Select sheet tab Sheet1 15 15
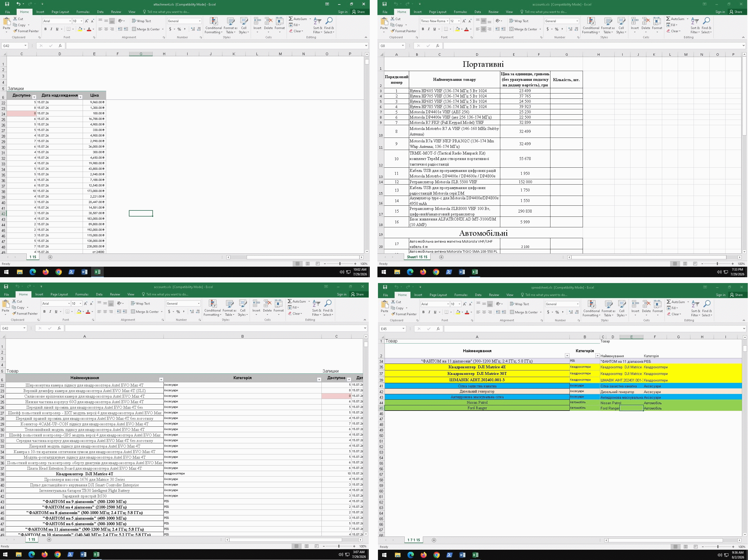Viewport: 748px width, 560px height. pyautogui.click(x=417, y=257)
